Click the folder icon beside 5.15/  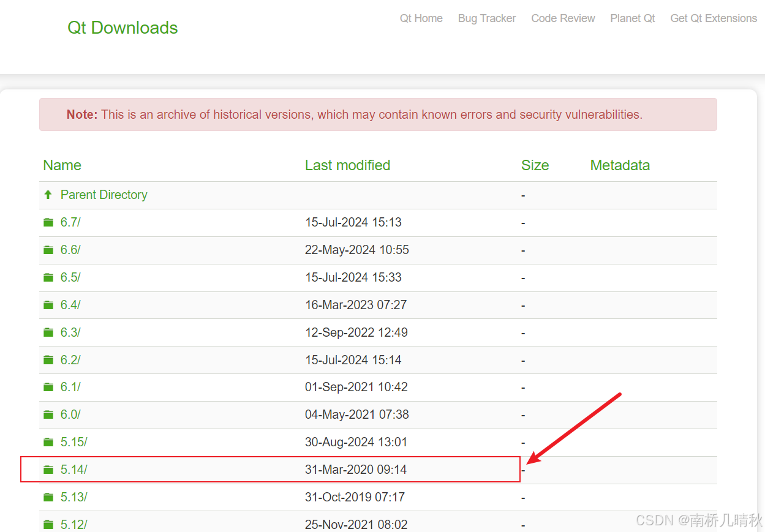tap(48, 442)
